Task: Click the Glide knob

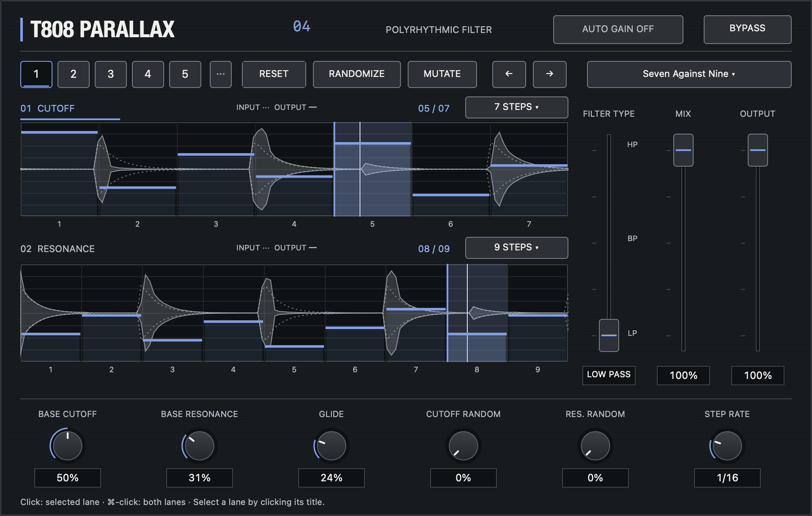Action: click(332, 446)
